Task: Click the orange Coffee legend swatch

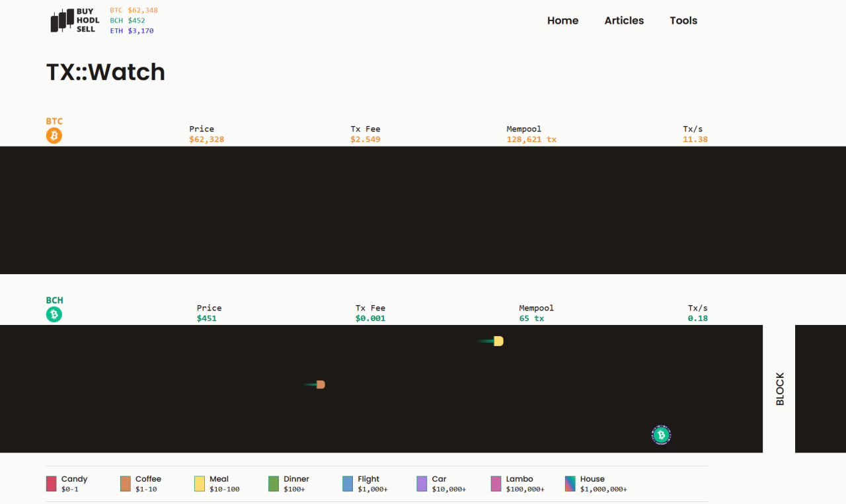Action: [x=125, y=484]
